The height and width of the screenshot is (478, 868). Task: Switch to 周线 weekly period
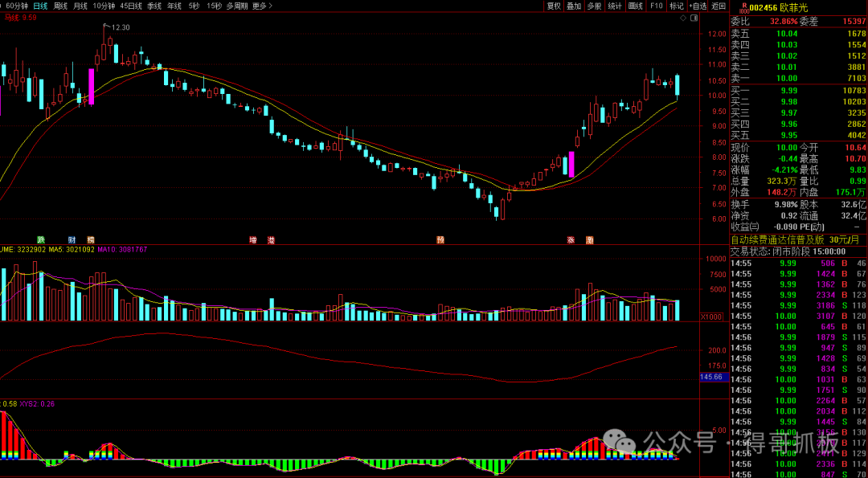tap(60, 6)
